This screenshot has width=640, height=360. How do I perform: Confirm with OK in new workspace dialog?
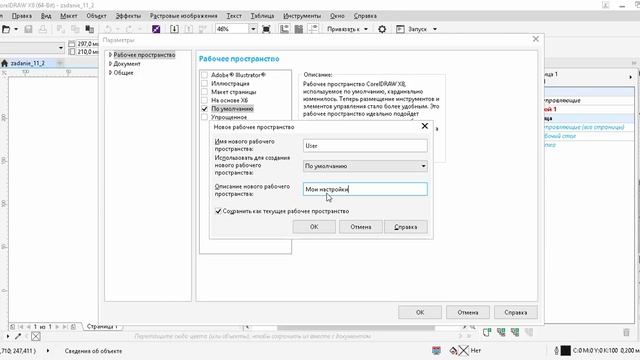[314, 227]
